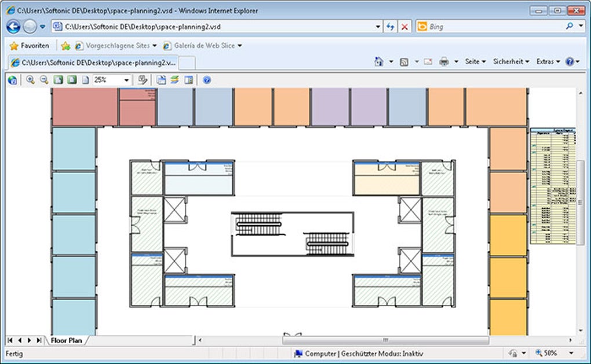Open the Visio Viewer help icon
This screenshot has height=364, width=591.
pyautogui.click(x=206, y=80)
